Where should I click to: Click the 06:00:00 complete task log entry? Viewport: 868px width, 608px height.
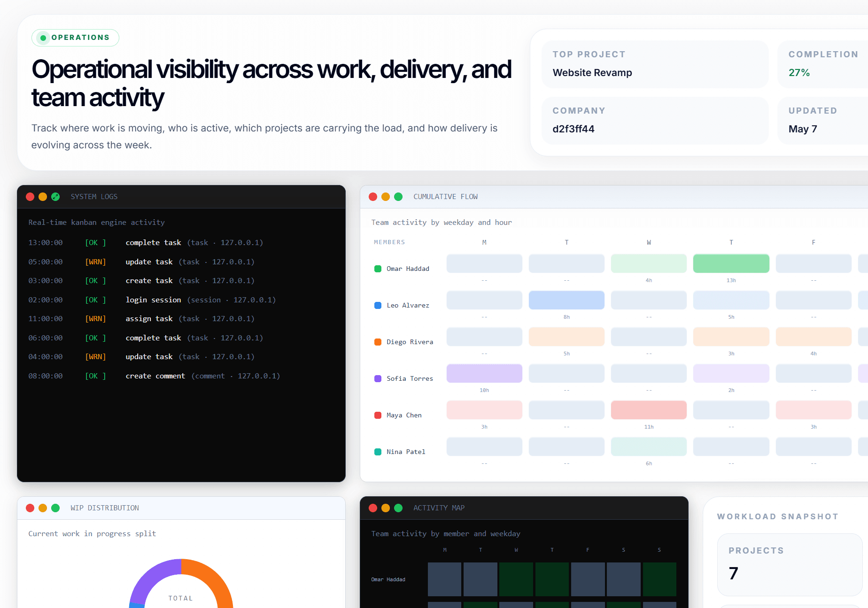tap(181, 338)
